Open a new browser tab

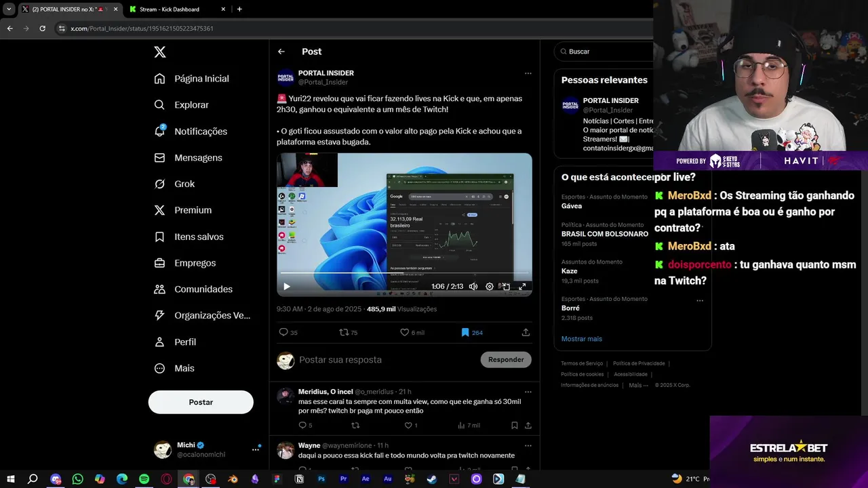pos(239,9)
